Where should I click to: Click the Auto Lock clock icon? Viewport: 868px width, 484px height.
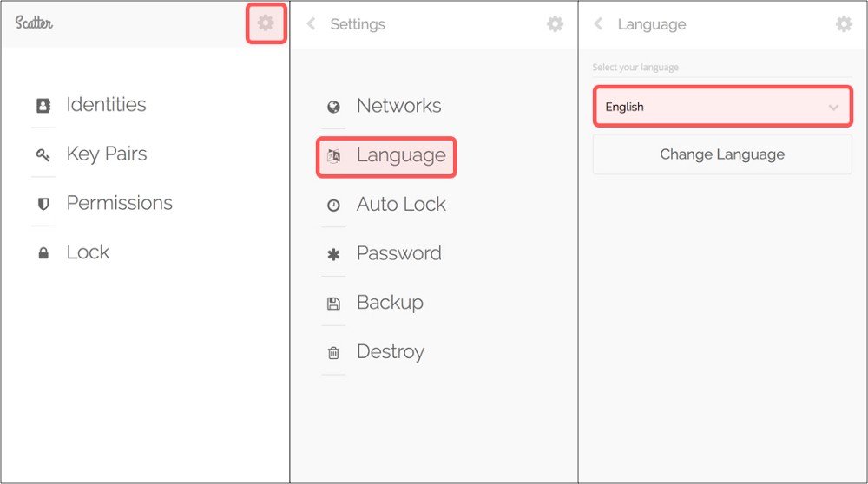(x=333, y=206)
